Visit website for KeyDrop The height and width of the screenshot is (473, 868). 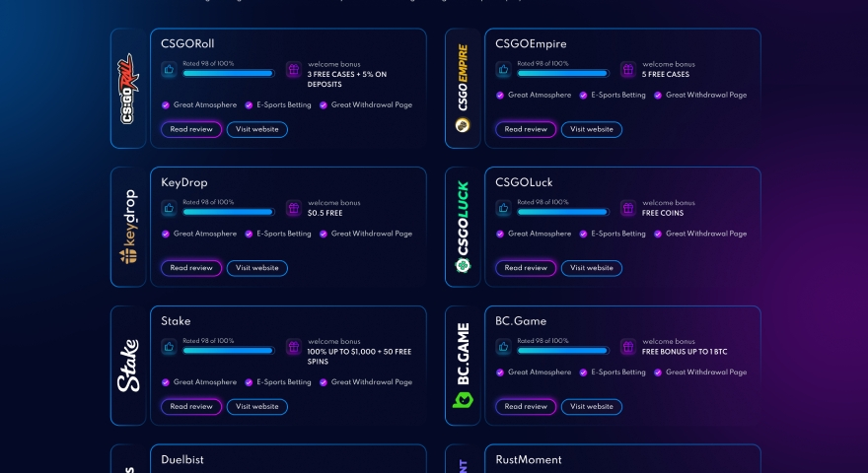pyautogui.click(x=256, y=268)
